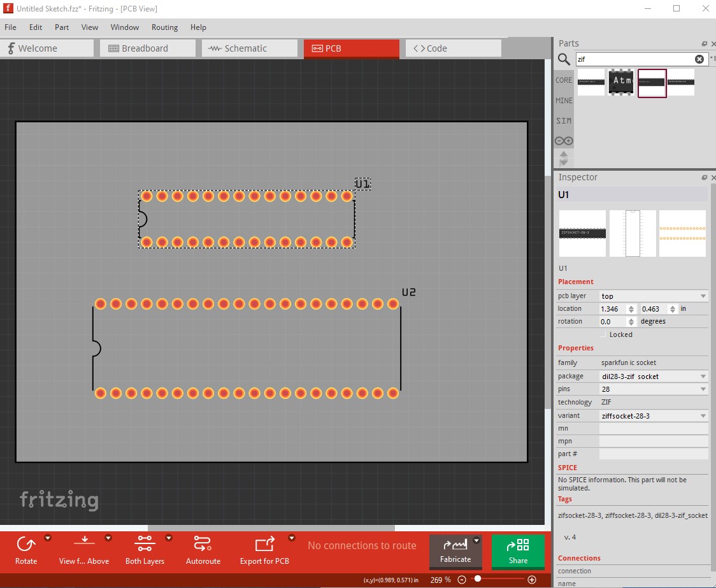Open the File menu

(10, 27)
